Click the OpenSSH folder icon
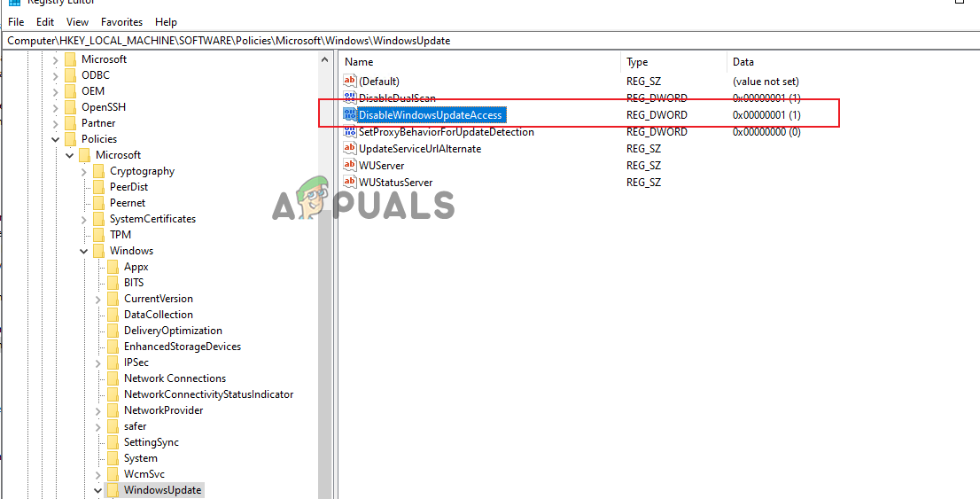The height and width of the screenshot is (499, 980). [70, 107]
